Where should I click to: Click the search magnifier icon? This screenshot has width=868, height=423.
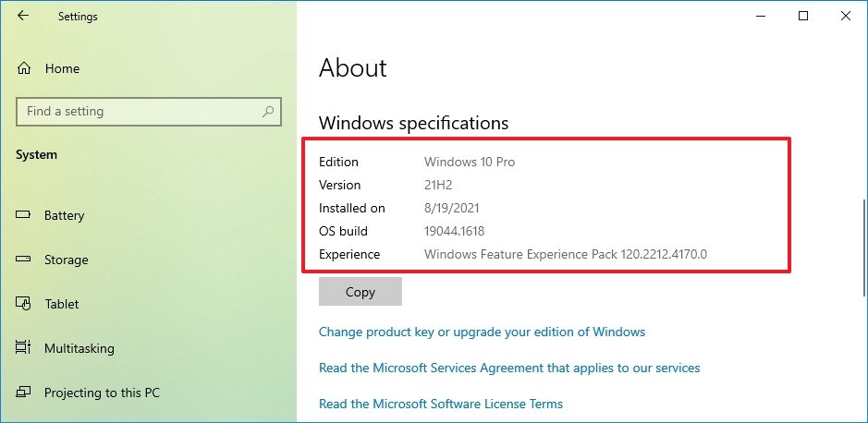click(268, 112)
